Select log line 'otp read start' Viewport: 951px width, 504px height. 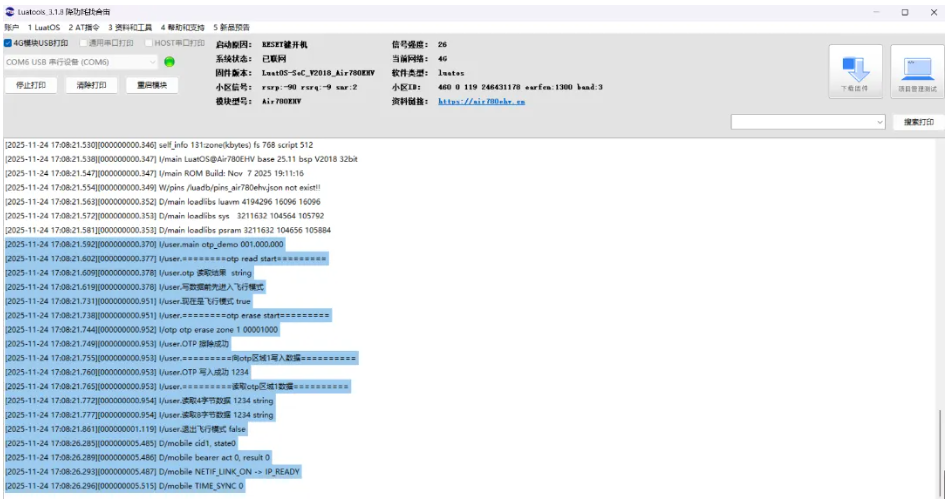[166, 258]
